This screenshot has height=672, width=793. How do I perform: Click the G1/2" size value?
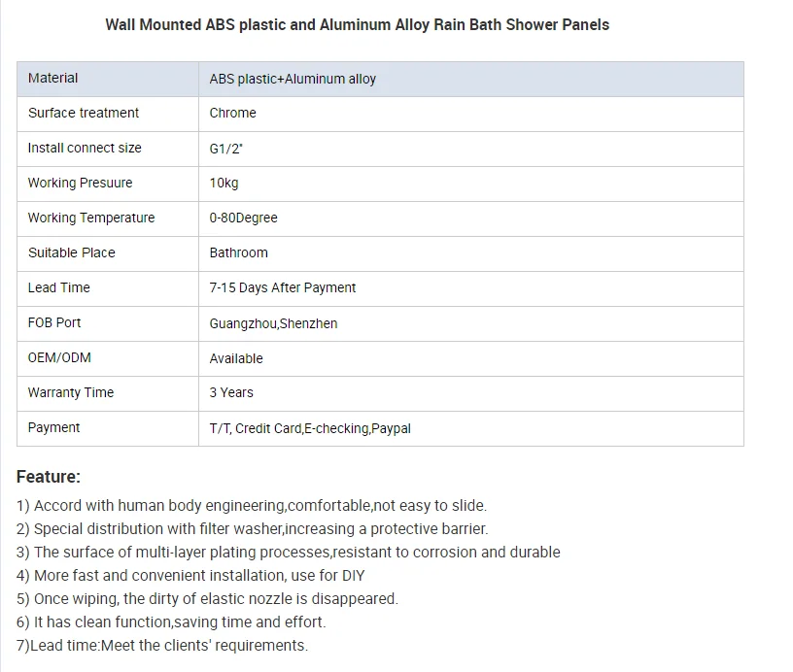pos(226,149)
